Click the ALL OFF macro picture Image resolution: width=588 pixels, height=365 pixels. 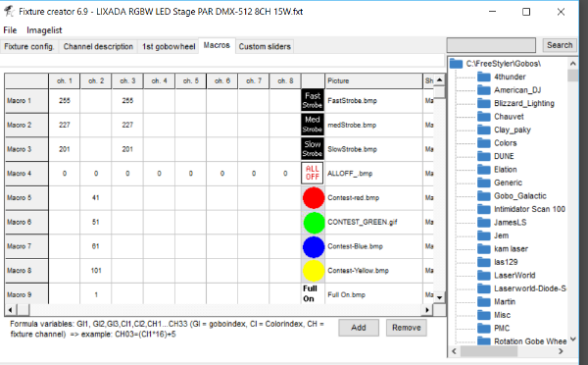(x=313, y=173)
